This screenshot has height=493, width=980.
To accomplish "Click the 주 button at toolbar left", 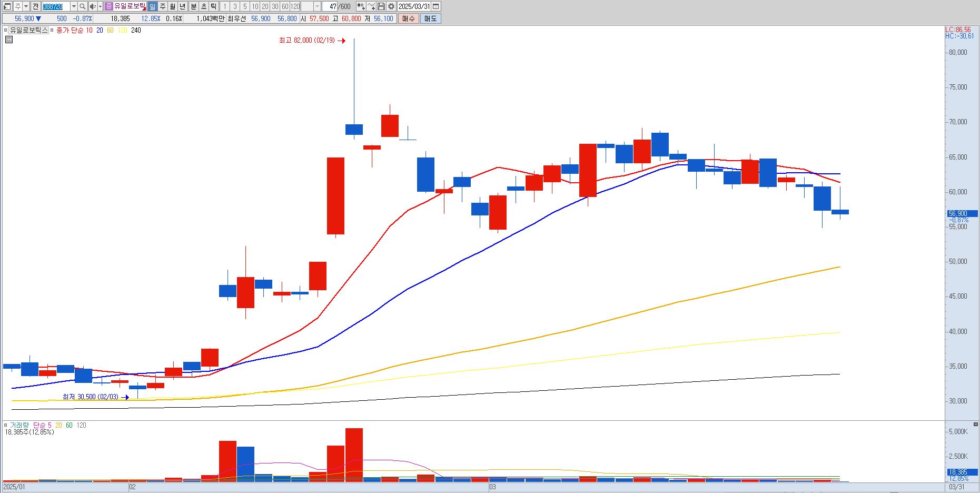I will [18, 6].
